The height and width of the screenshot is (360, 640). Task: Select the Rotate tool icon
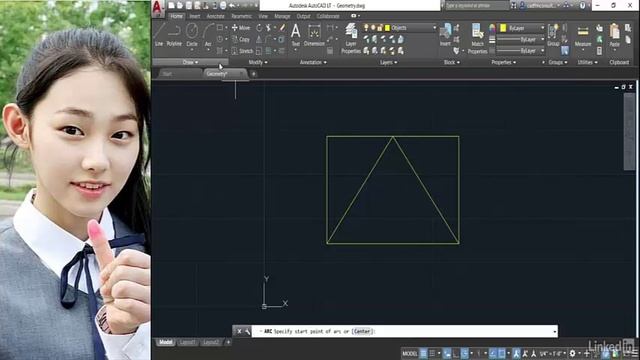click(259, 28)
